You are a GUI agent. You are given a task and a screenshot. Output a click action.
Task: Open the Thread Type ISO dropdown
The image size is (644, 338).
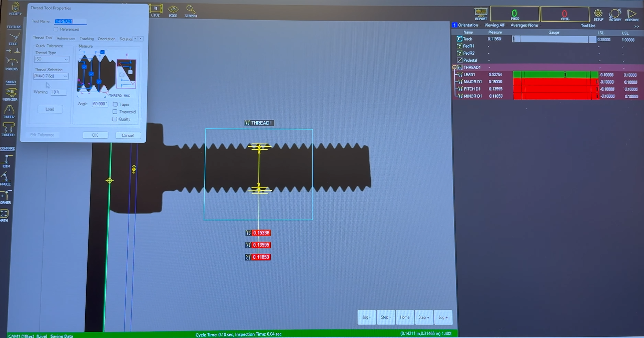pos(52,59)
